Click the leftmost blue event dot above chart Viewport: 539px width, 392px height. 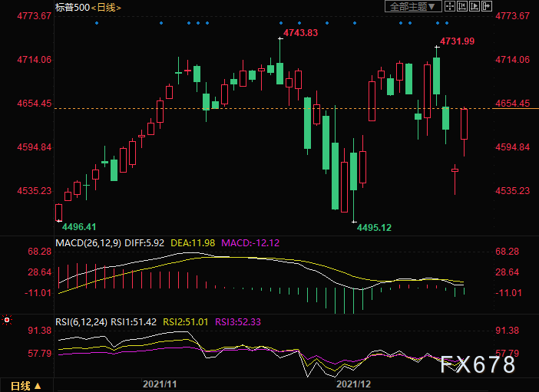tap(97, 23)
